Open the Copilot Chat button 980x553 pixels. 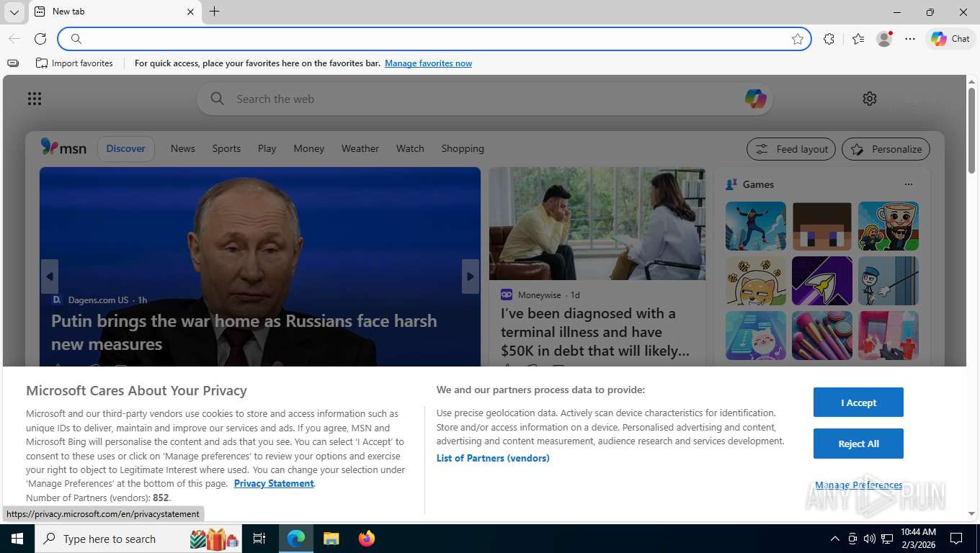pos(950,39)
